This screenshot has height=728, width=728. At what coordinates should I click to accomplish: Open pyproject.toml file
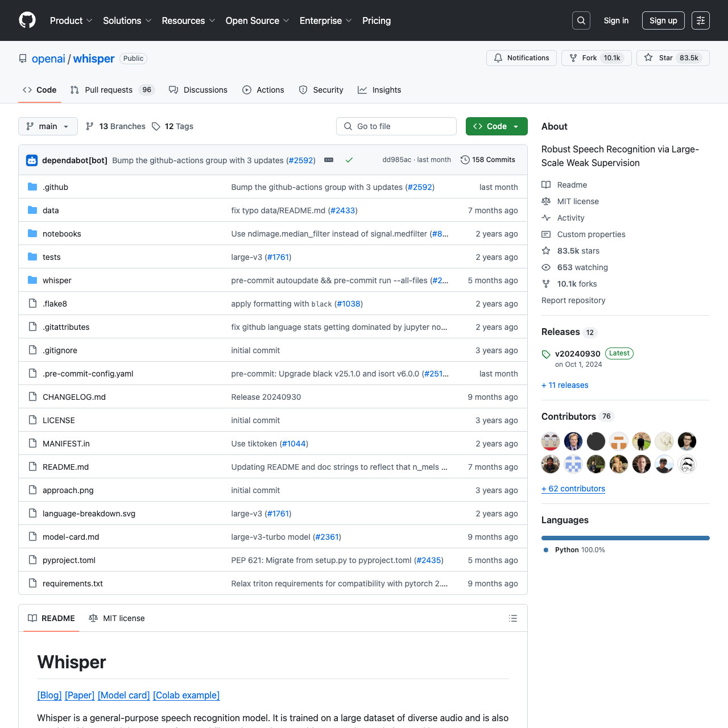[x=69, y=560]
